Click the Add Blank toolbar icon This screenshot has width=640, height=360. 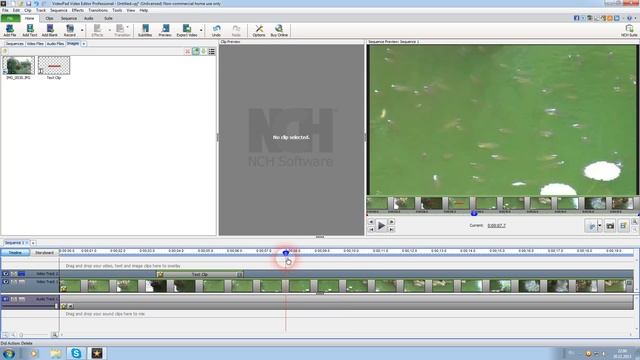pyautogui.click(x=49, y=30)
